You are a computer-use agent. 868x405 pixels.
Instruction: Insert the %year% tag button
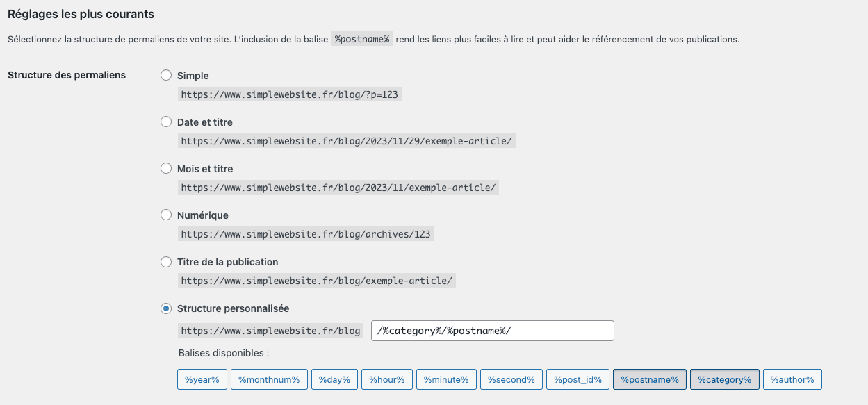(202, 379)
